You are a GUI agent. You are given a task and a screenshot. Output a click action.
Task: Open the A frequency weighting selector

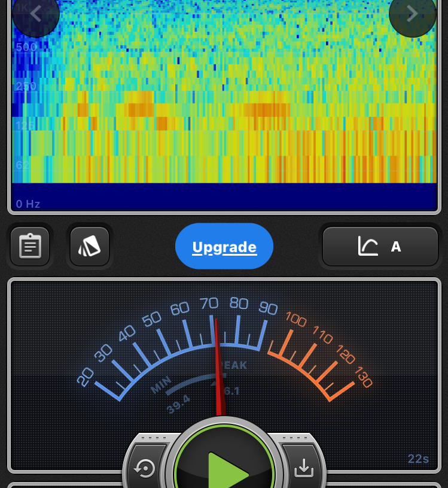coord(395,246)
